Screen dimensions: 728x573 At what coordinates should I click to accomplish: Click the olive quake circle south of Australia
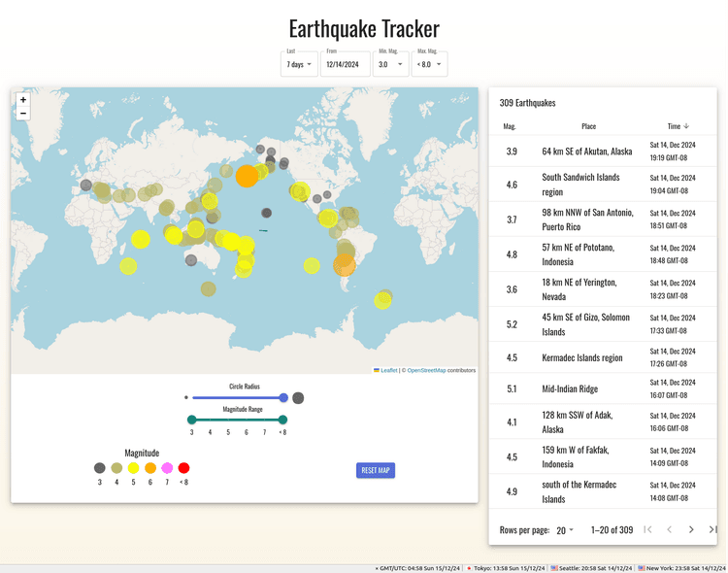pos(208,289)
